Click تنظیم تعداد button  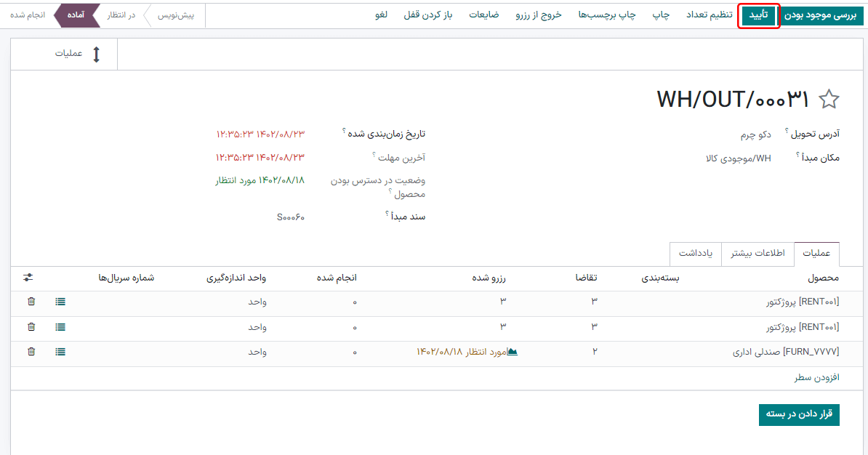[x=709, y=15]
